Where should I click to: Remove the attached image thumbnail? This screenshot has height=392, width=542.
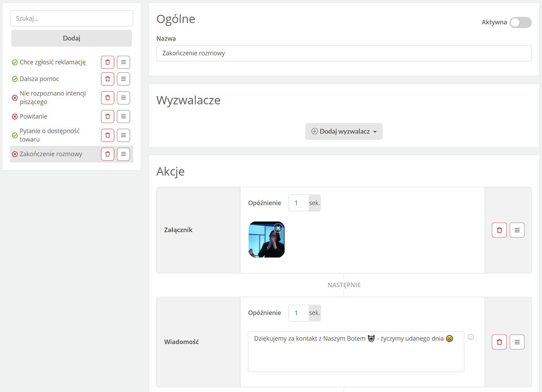[278, 228]
